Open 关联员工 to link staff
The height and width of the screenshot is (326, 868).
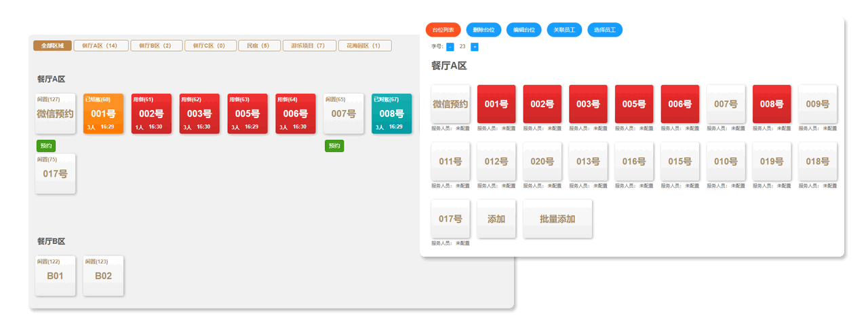(564, 30)
